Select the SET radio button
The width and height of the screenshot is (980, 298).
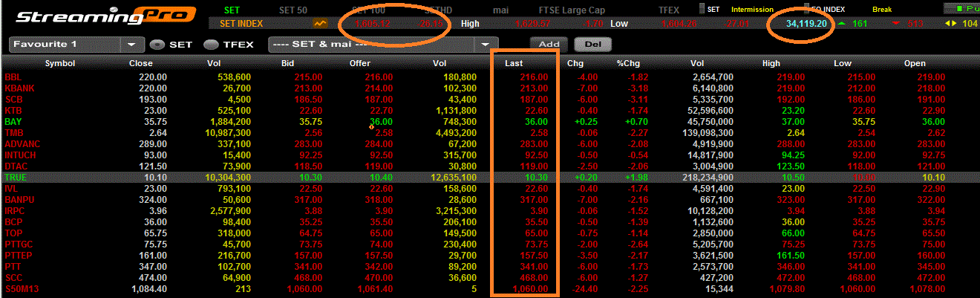157,45
